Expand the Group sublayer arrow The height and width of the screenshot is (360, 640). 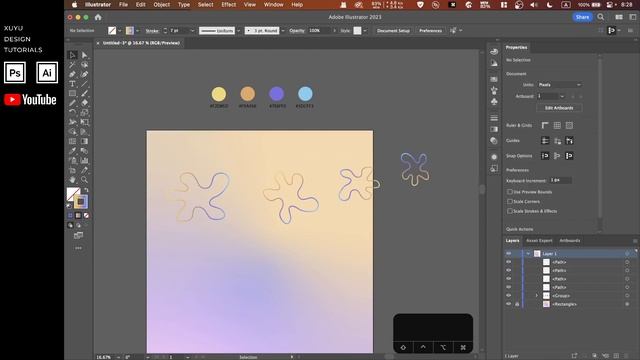pos(537,296)
